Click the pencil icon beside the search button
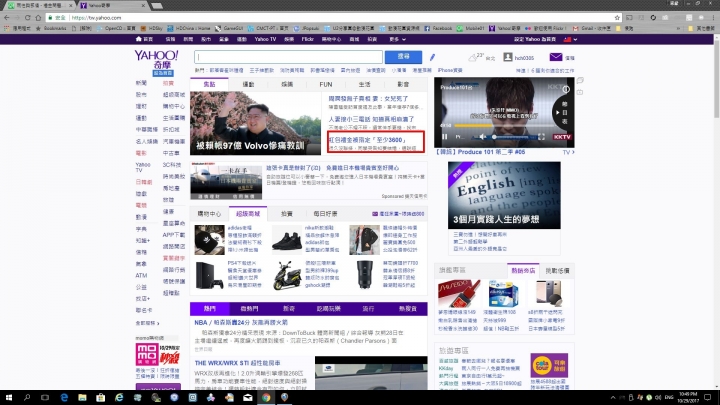Screen dimensions: 720x405 [432, 57]
